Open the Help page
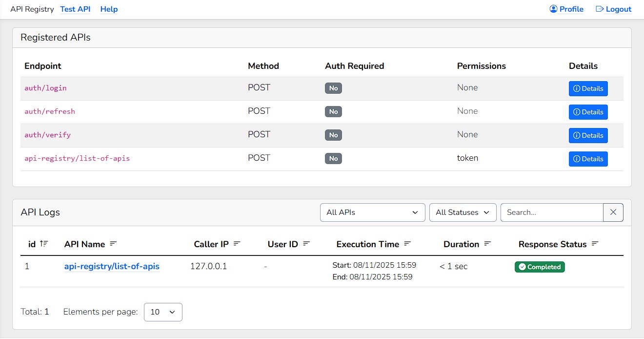The width and height of the screenshot is (644, 339). pos(109,9)
